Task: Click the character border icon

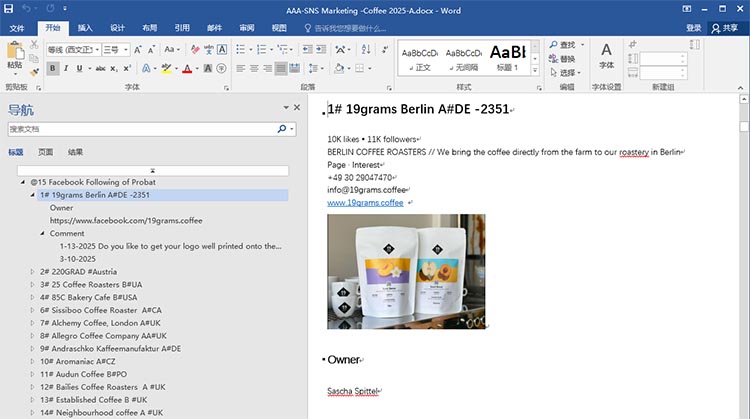Action: click(x=222, y=49)
